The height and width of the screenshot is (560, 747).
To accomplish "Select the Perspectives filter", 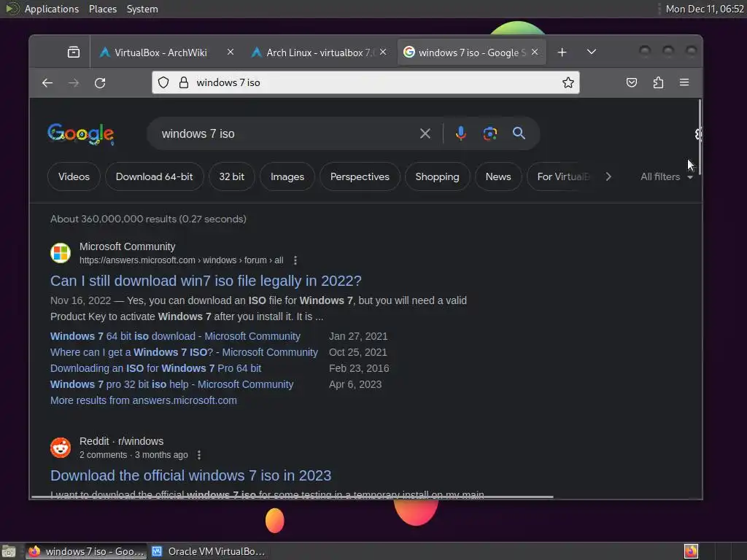I will click(360, 176).
